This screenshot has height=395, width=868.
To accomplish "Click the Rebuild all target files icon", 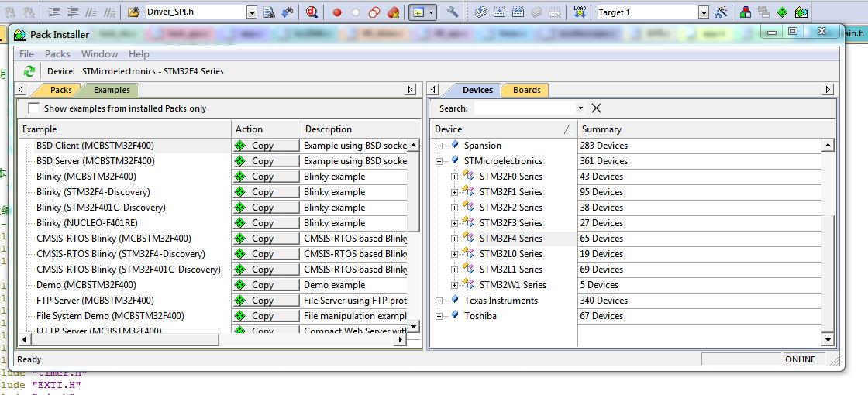I will coord(518,12).
